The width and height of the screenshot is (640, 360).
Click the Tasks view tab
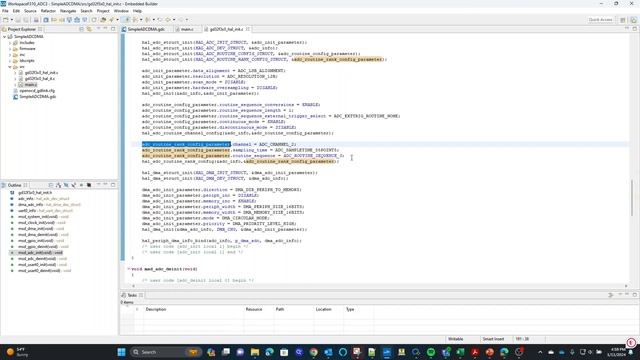click(132, 295)
